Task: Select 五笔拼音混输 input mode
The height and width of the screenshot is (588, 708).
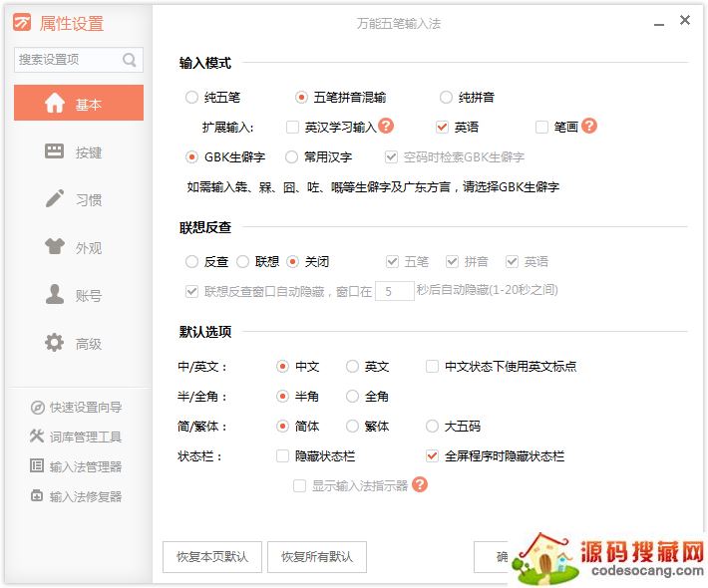Action: 301,98
